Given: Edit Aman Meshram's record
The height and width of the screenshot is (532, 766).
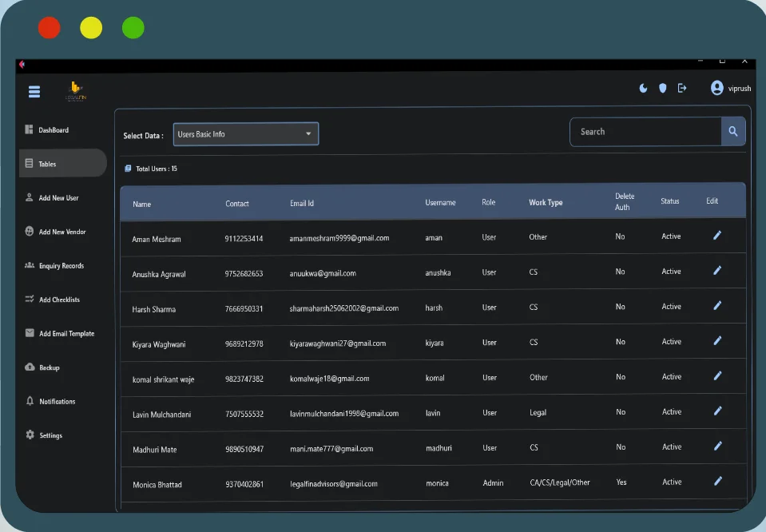Looking at the screenshot, I should coord(717,236).
